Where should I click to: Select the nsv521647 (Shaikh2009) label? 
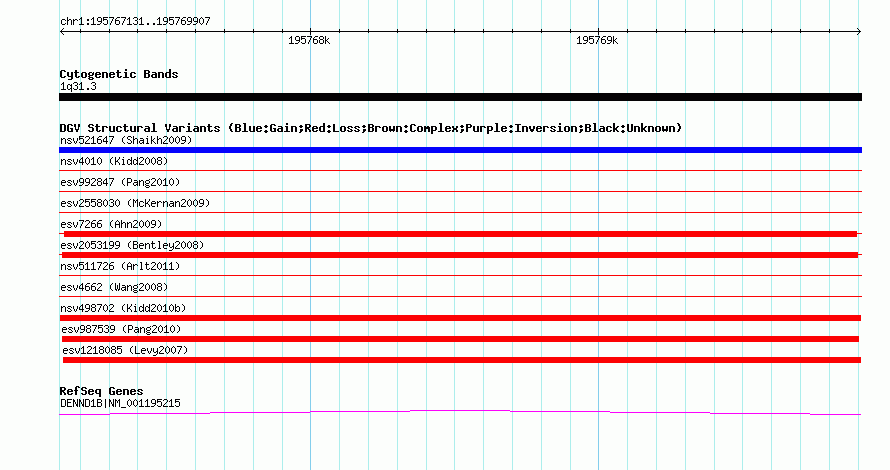point(126,140)
